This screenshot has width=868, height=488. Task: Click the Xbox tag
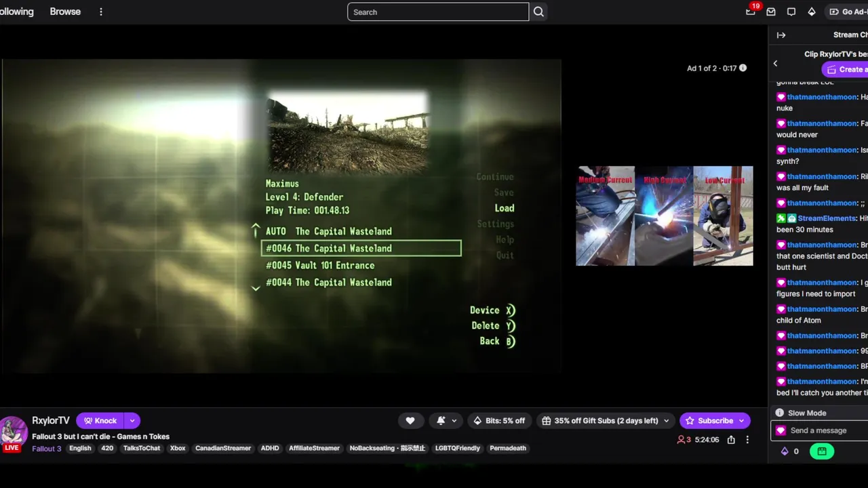(x=178, y=449)
